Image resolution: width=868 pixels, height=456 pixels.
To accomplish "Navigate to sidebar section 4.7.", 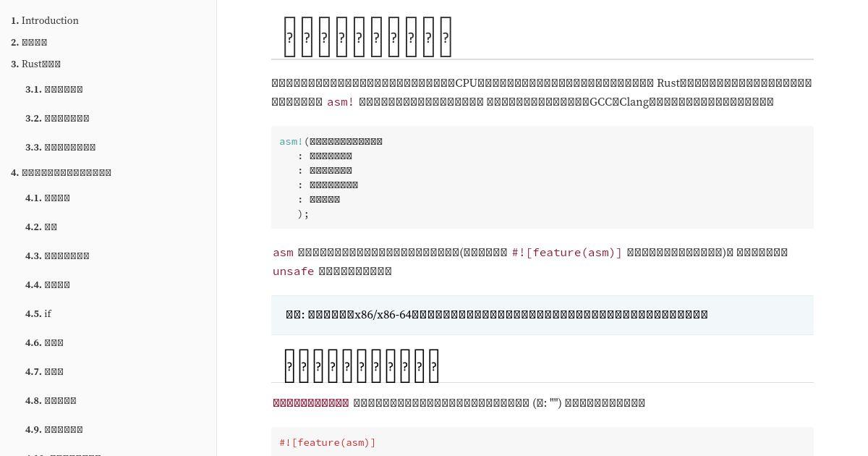I will pyautogui.click(x=44, y=371).
